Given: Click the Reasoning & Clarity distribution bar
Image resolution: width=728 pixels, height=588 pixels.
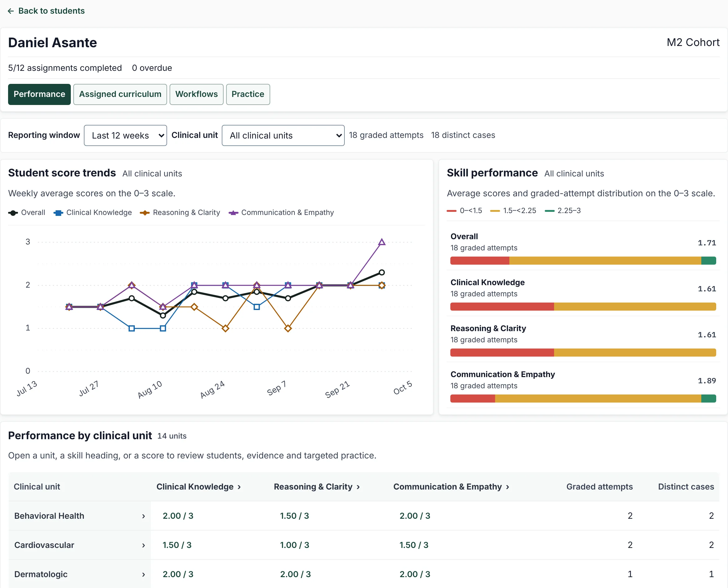Looking at the screenshot, I should coord(583,353).
